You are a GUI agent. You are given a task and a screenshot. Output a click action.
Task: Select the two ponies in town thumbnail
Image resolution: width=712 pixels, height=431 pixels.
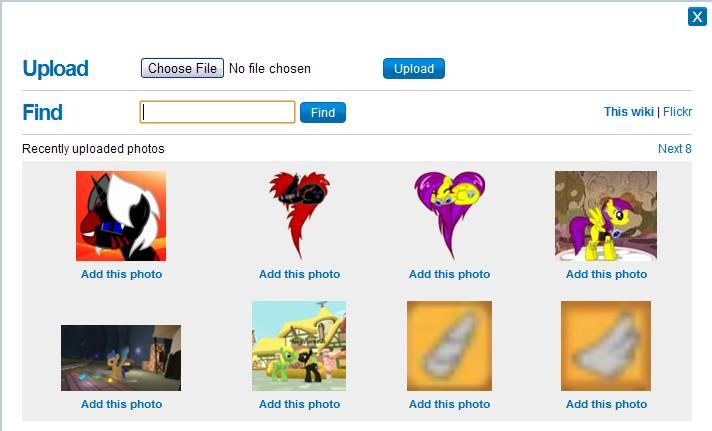coord(299,346)
